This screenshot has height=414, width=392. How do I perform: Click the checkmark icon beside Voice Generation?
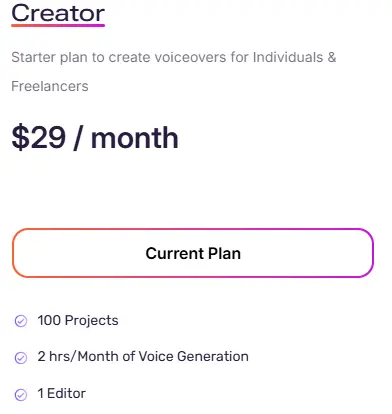pos(21,358)
